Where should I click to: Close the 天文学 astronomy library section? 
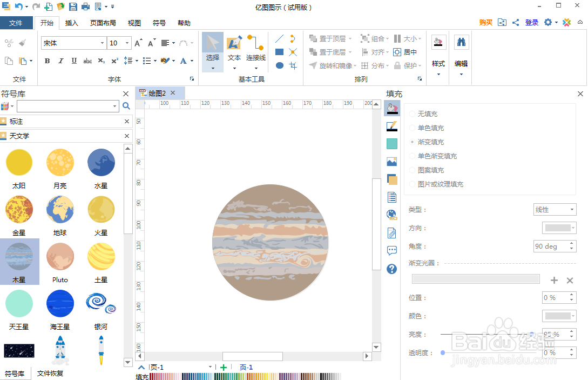coord(127,136)
